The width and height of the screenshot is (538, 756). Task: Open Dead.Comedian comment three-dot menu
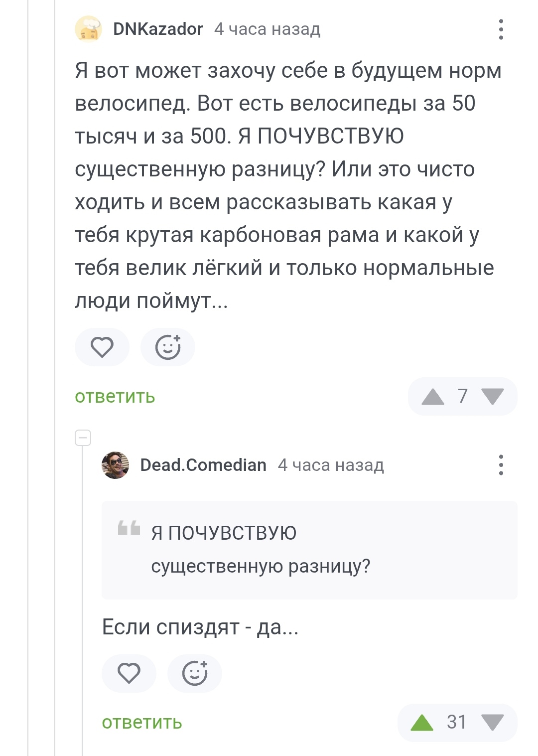tap(501, 465)
